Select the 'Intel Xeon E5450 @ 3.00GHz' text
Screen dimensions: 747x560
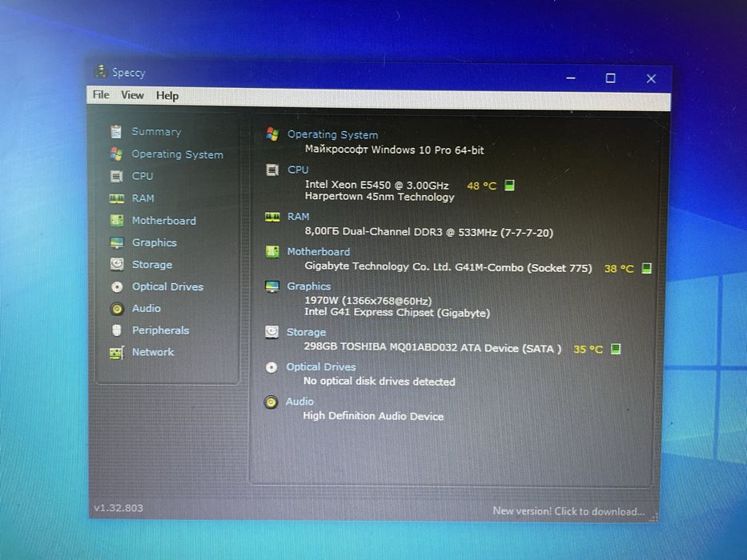[x=377, y=185]
